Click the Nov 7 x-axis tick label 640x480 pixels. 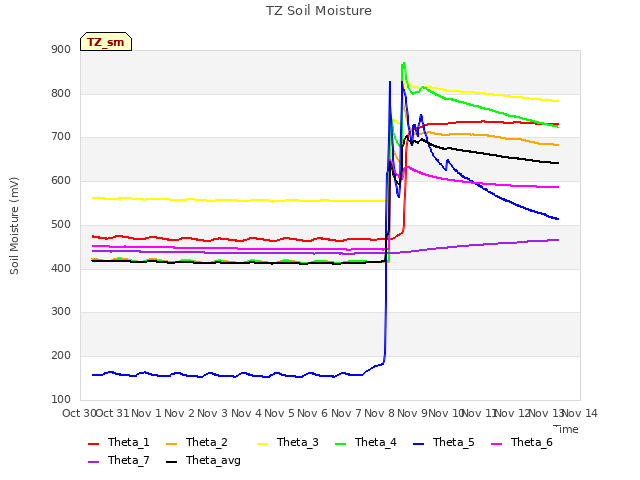(346, 413)
